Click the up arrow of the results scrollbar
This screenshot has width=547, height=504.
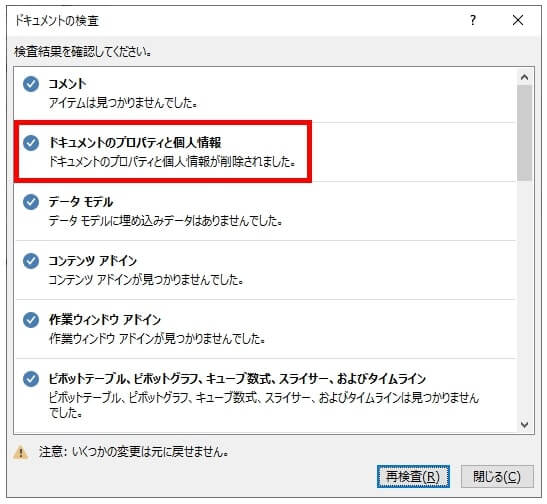(524, 77)
